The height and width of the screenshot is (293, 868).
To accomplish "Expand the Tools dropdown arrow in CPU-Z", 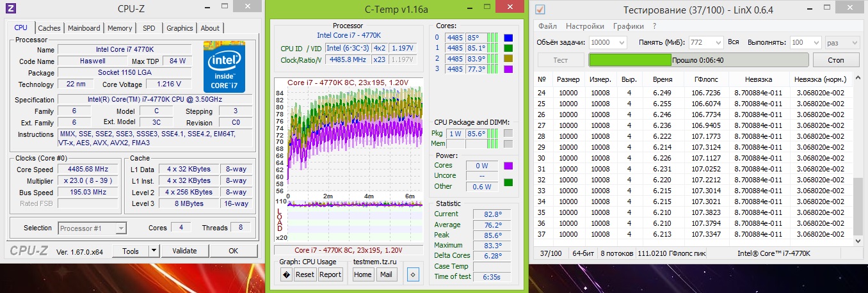I will (154, 251).
